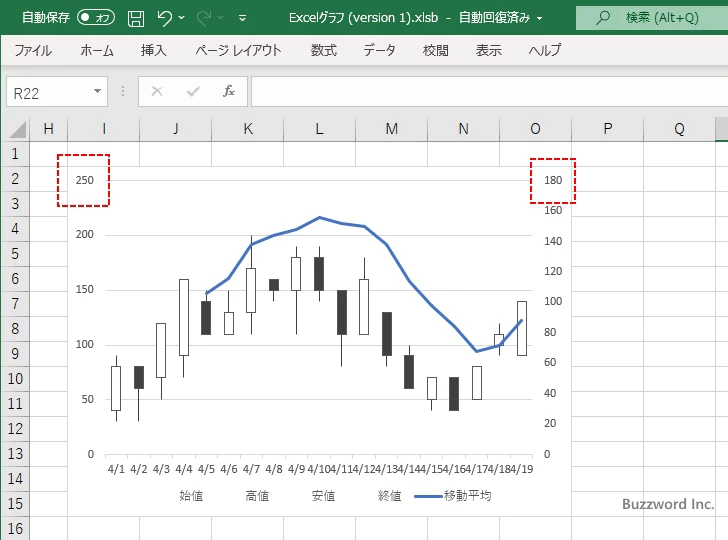Click the 4/19 date axis label
728x540 pixels.
coord(522,469)
